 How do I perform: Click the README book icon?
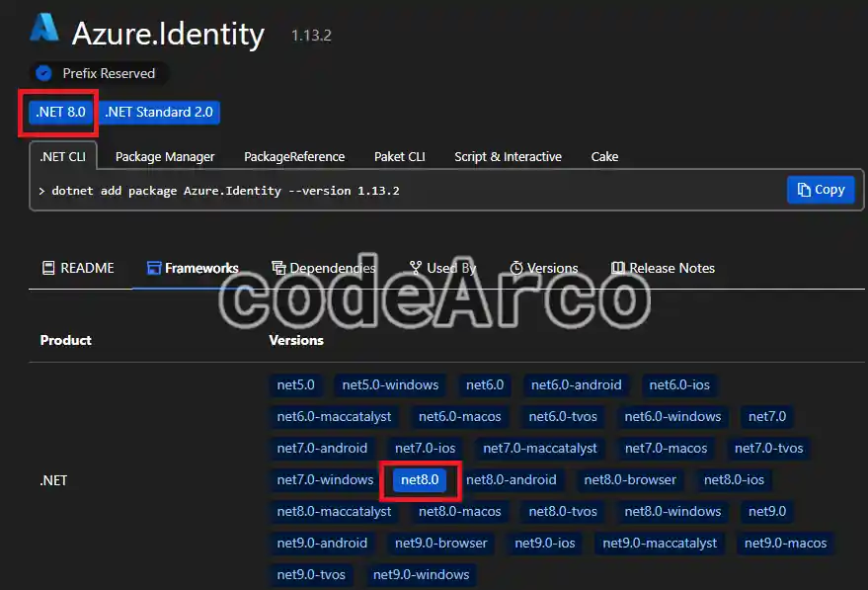click(48, 268)
